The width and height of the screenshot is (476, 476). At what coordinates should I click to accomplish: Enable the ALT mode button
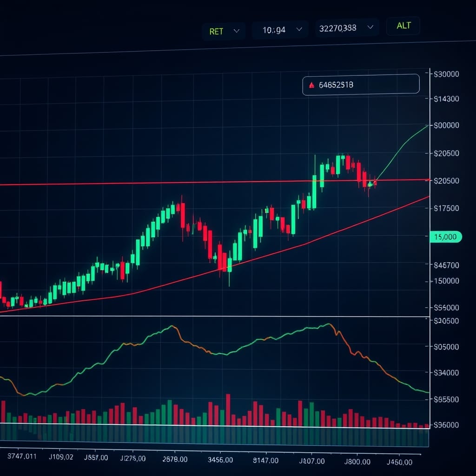(403, 26)
